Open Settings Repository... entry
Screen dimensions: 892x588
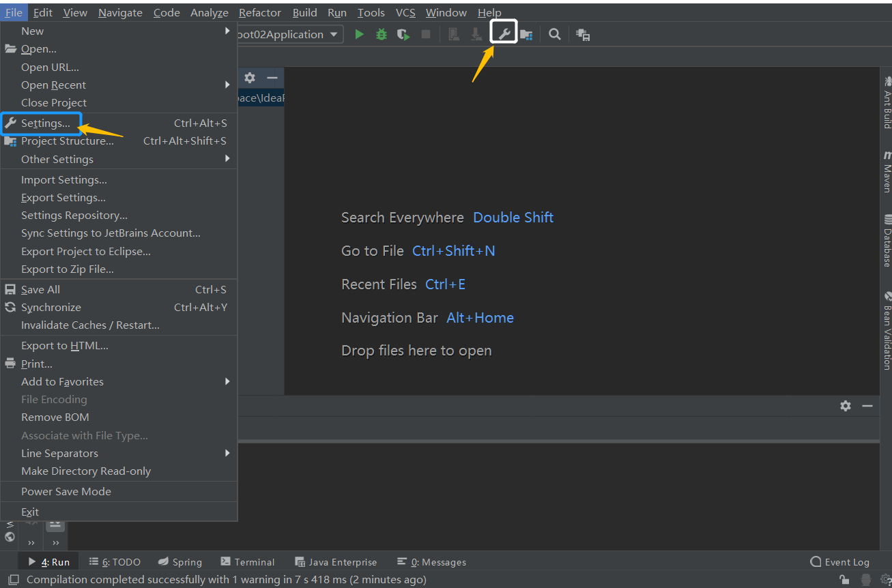tap(119, 215)
